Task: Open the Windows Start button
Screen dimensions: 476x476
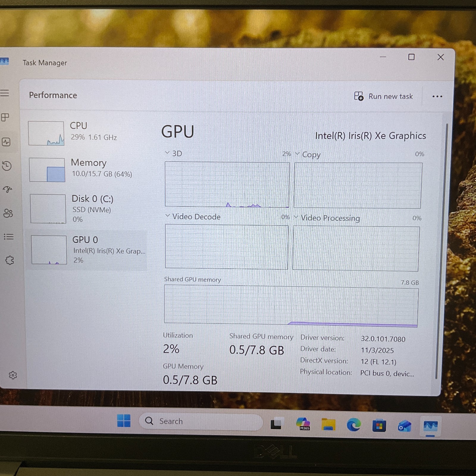Action: pos(124,420)
